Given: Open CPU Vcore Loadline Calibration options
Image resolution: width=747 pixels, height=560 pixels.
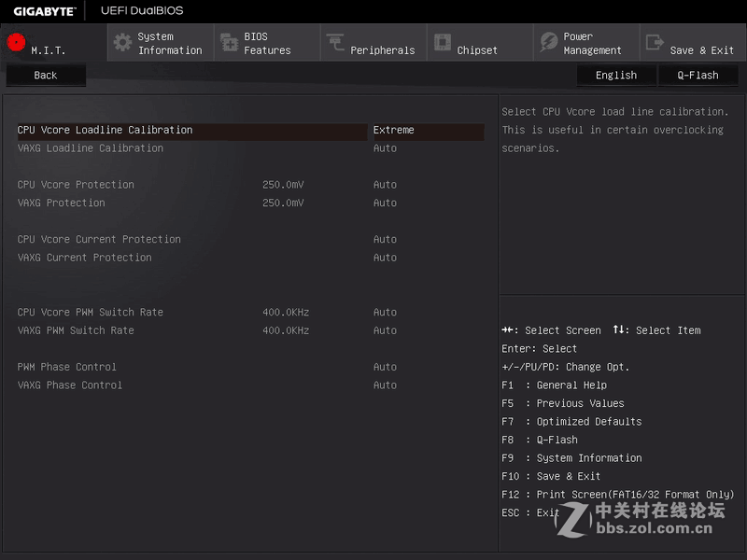Looking at the screenshot, I should click(187, 130).
